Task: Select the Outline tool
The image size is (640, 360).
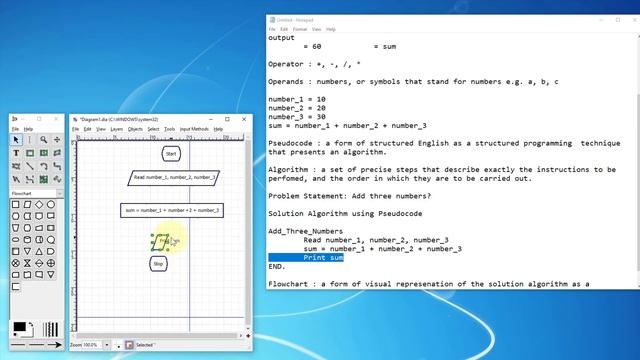Action: pyautogui.click(x=57, y=179)
